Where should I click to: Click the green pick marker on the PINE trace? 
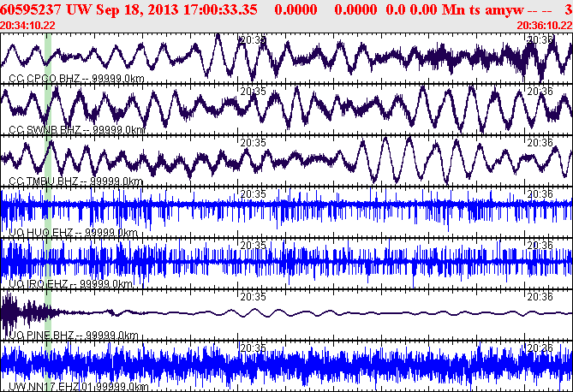[48, 315]
